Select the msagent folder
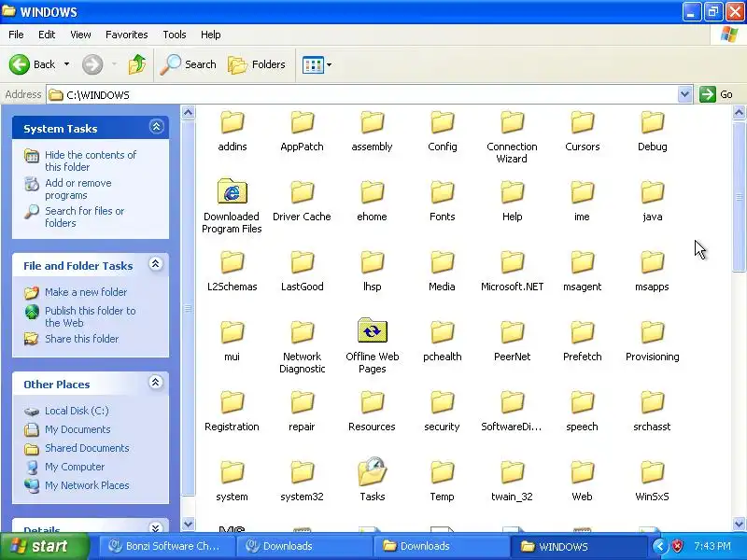This screenshot has width=747, height=560. point(582,271)
